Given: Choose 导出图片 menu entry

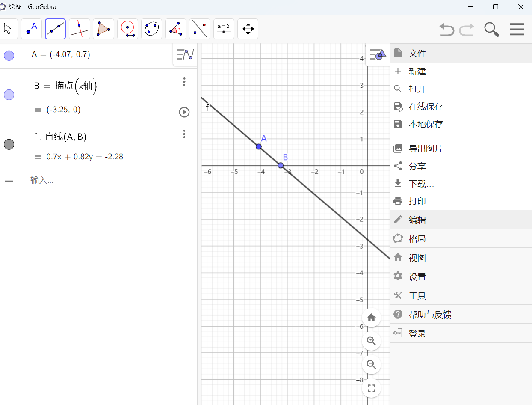Looking at the screenshot, I should 461,149.
